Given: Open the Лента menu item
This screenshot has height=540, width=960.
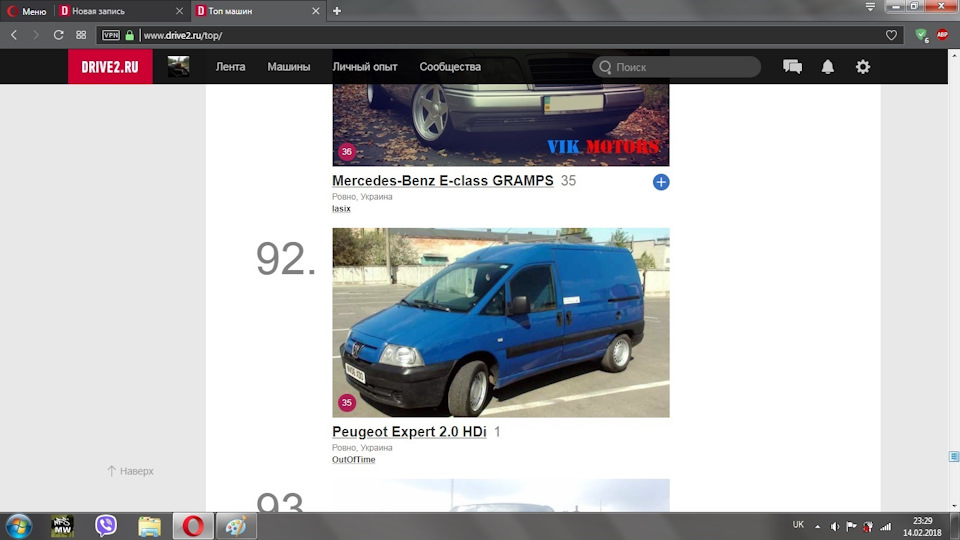Looking at the screenshot, I should [230, 67].
